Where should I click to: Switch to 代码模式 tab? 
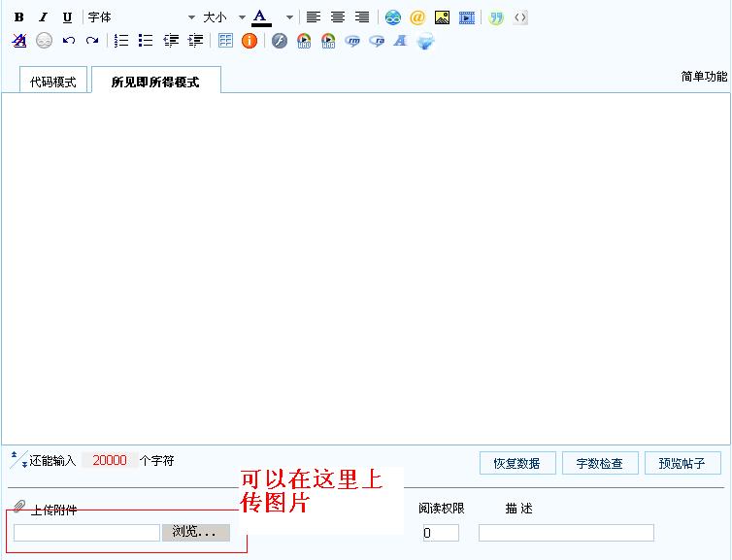[53, 82]
